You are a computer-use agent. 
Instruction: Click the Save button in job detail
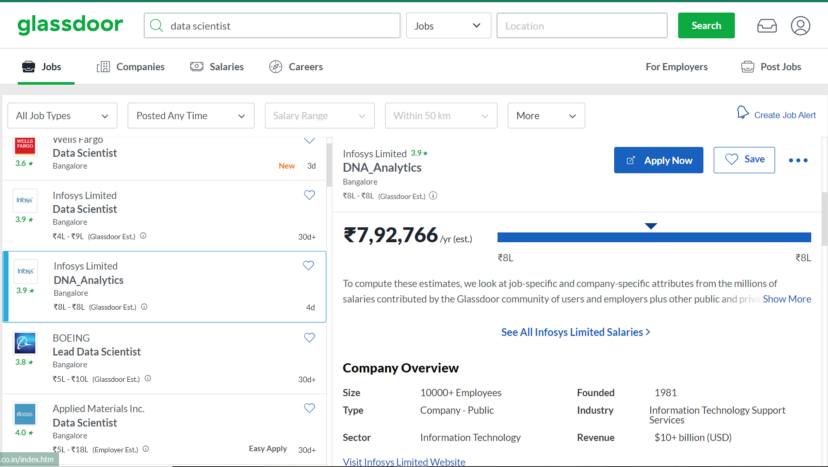click(x=744, y=160)
